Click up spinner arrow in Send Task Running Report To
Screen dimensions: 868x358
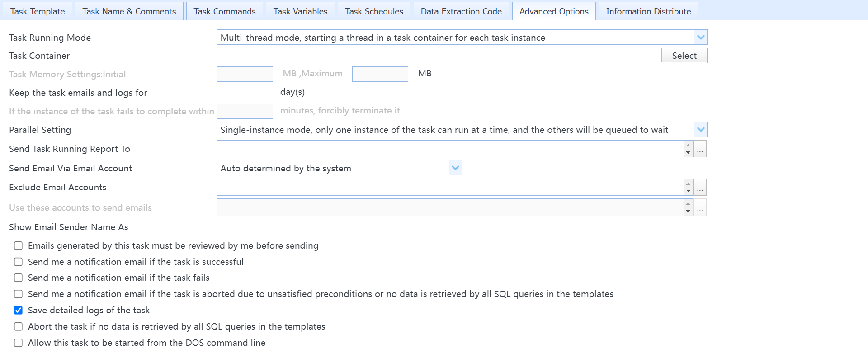688,145
